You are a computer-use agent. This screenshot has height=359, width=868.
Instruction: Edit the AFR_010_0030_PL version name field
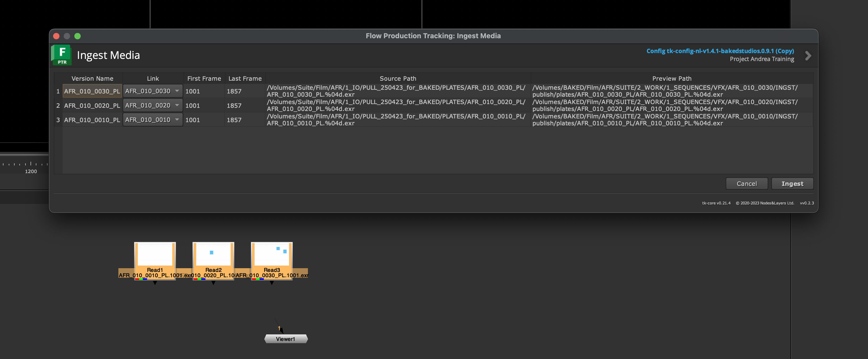pos(92,91)
